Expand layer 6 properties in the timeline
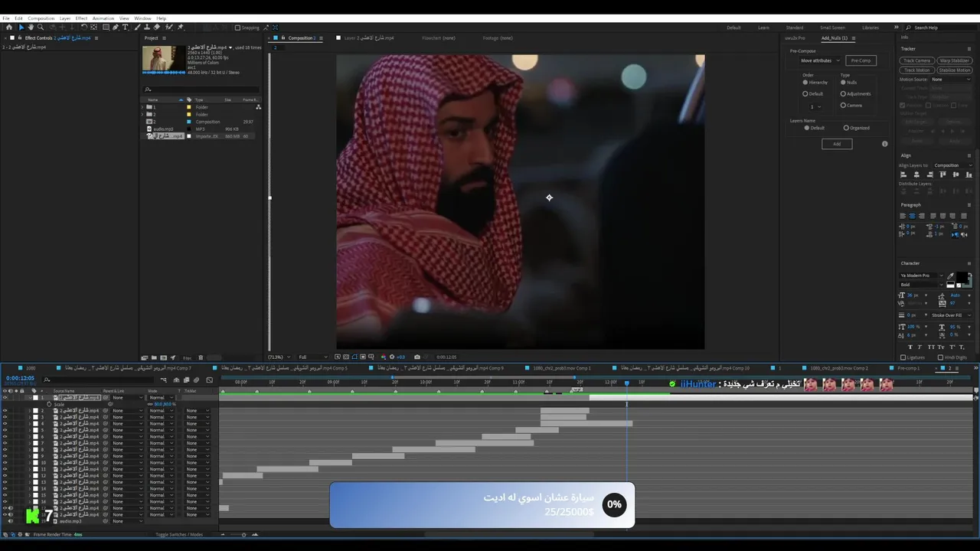Image resolution: width=980 pixels, height=551 pixels. point(30,437)
